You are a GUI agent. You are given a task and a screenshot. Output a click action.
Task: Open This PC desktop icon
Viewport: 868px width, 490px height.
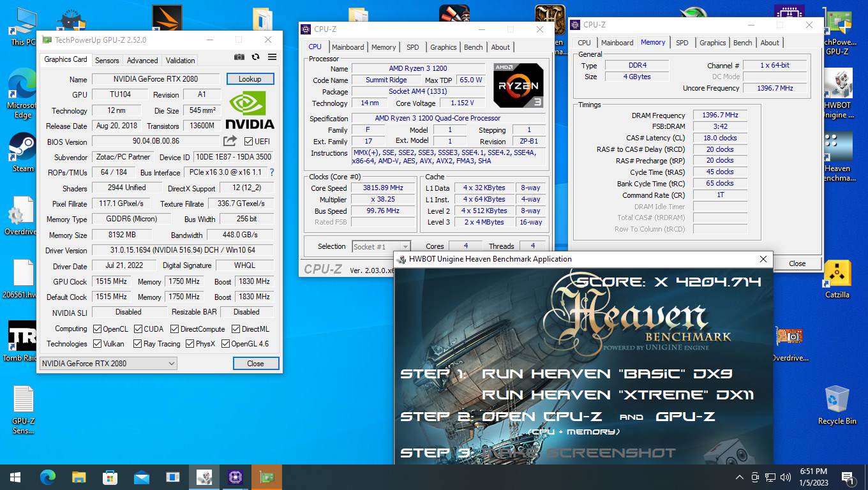(23, 27)
